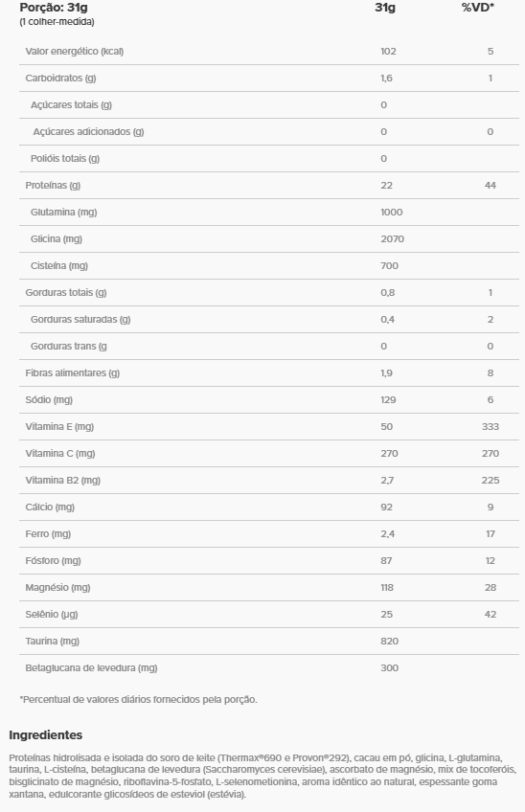
Task: Click the Cisteína (mg) row label
Action: [x=59, y=265]
